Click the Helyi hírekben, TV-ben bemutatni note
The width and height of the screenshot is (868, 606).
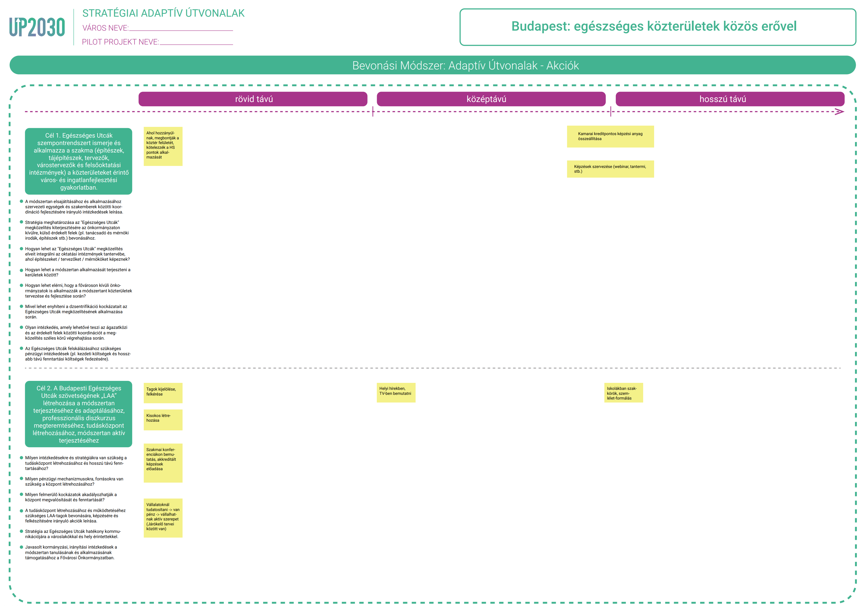[396, 392]
